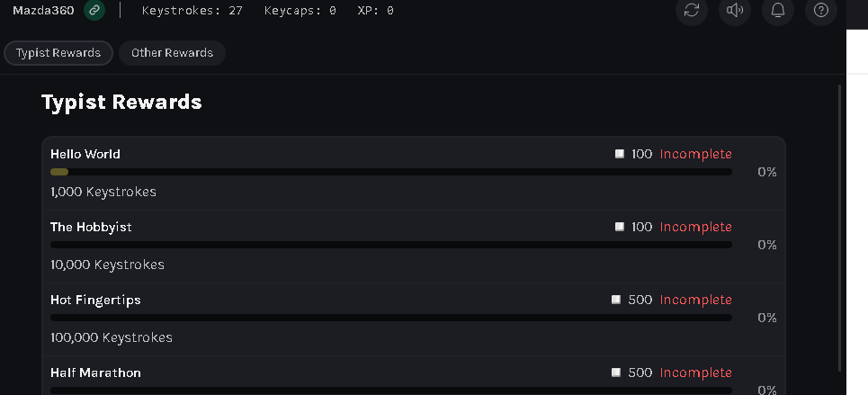Screen dimensions: 868x395
Task: Mute sound with the speaker icon
Action: [735, 10]
